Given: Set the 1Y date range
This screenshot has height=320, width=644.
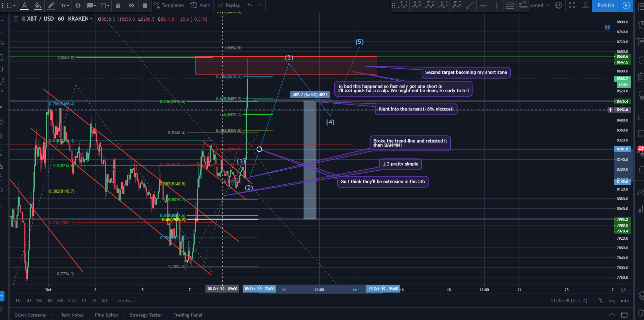Looking at the screenshot, I should pos(84,300).
